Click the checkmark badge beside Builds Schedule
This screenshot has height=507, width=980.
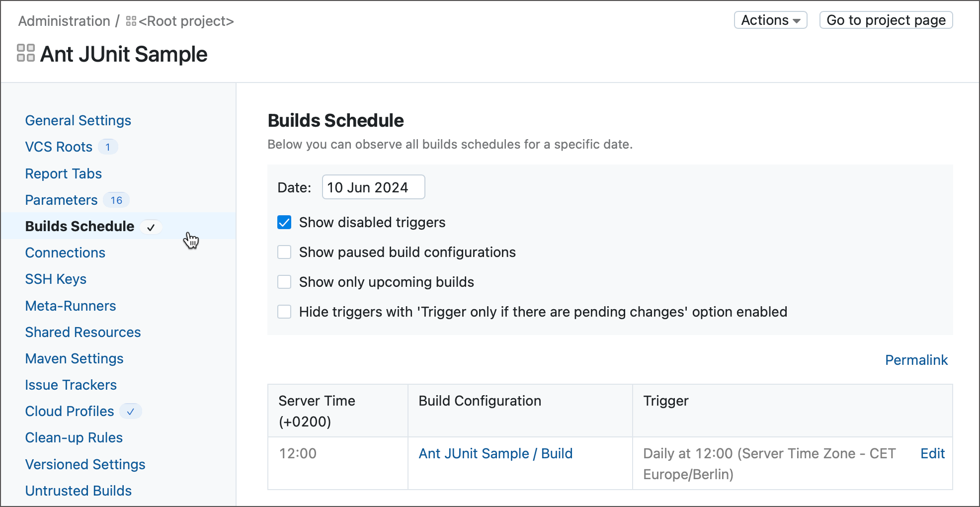(151, 227)
